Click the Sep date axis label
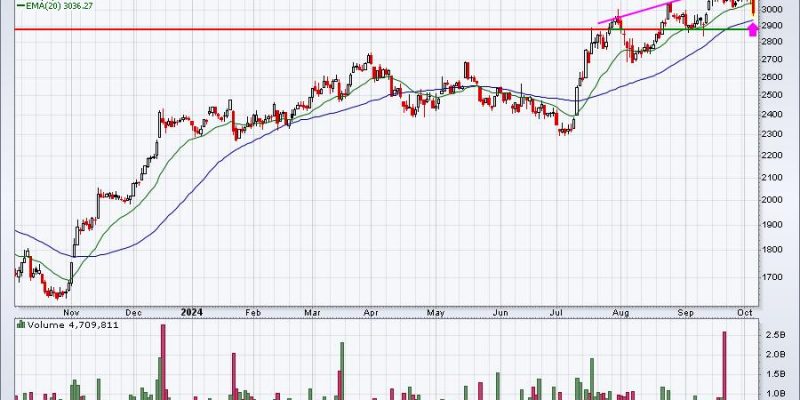The image size is (800, 400). [x=686, y=312]
